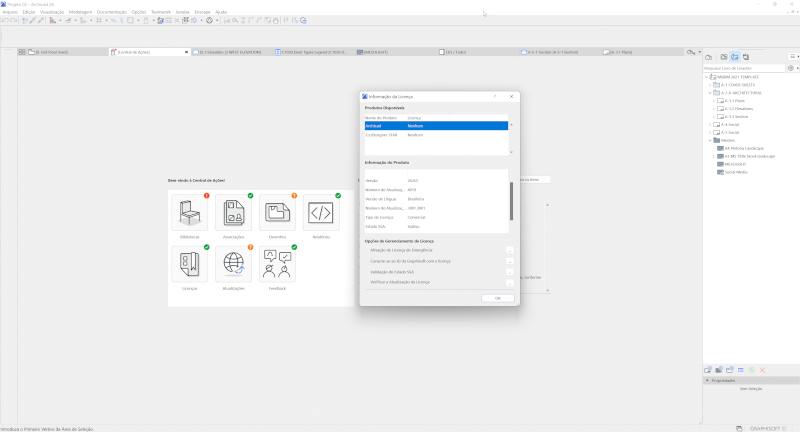
Task: Click the help question mark in license dialog
Action: click(494, 96)
